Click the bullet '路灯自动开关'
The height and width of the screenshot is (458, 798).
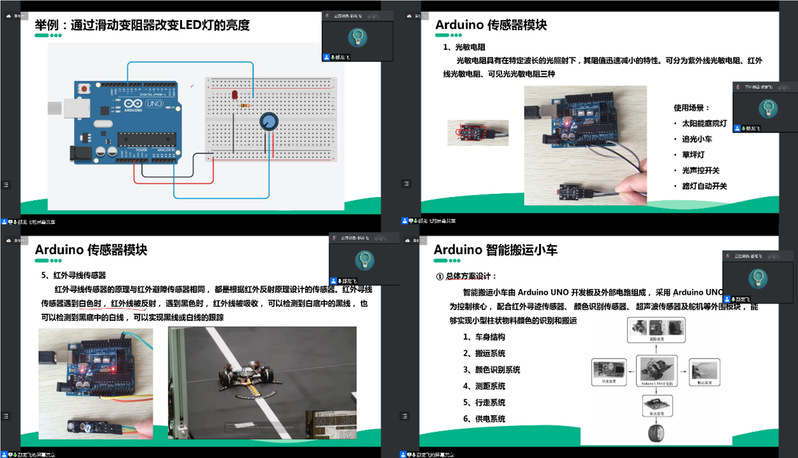tap(704, 186)
